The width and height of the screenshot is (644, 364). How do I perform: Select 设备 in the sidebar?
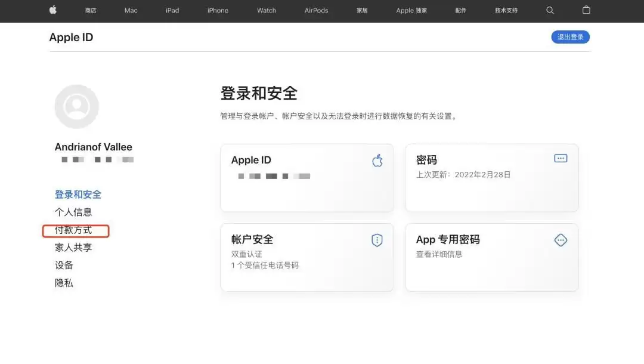coord(63,265)
